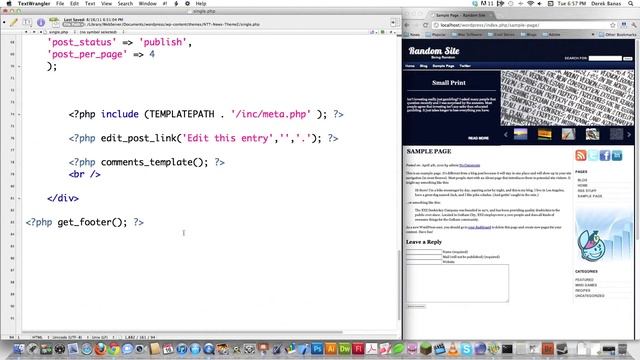Click the UNCATEGORIZED category link
640x360 pixels.
click(x=590, y=296)
